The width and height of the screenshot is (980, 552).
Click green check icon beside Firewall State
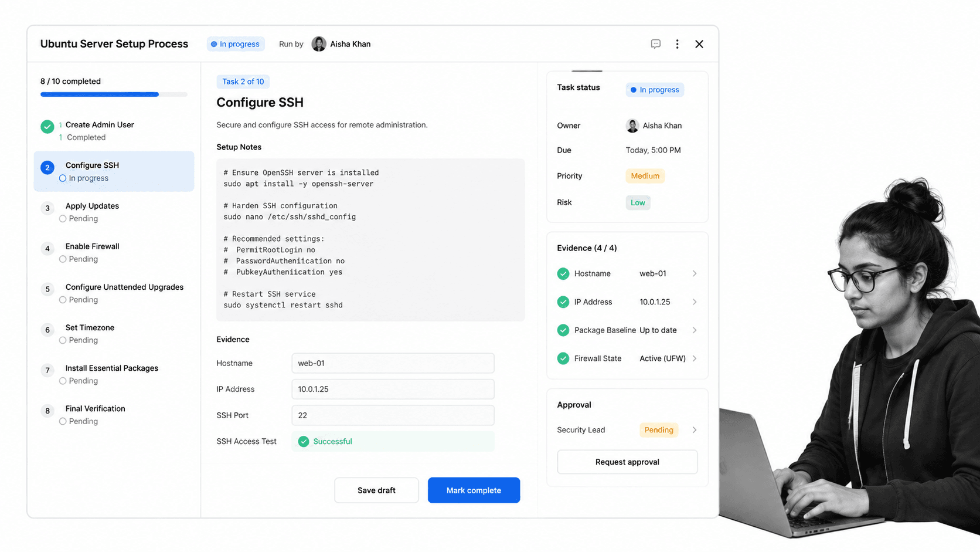tap(563, 358)
